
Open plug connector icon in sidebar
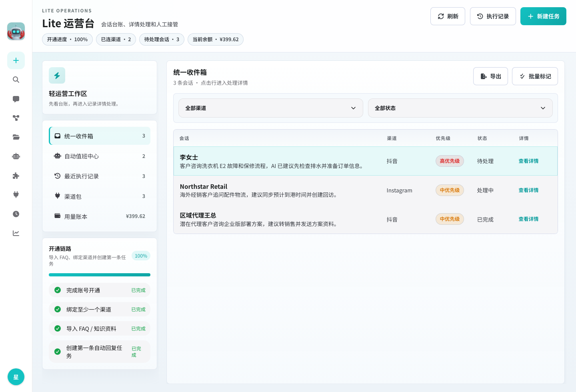16,195
